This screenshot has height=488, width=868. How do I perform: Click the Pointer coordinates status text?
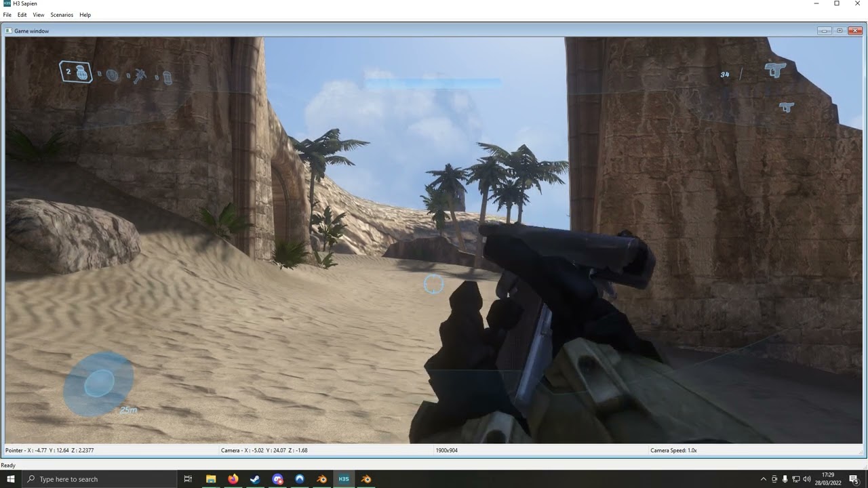pyautogui.click(x=50, y=450)
